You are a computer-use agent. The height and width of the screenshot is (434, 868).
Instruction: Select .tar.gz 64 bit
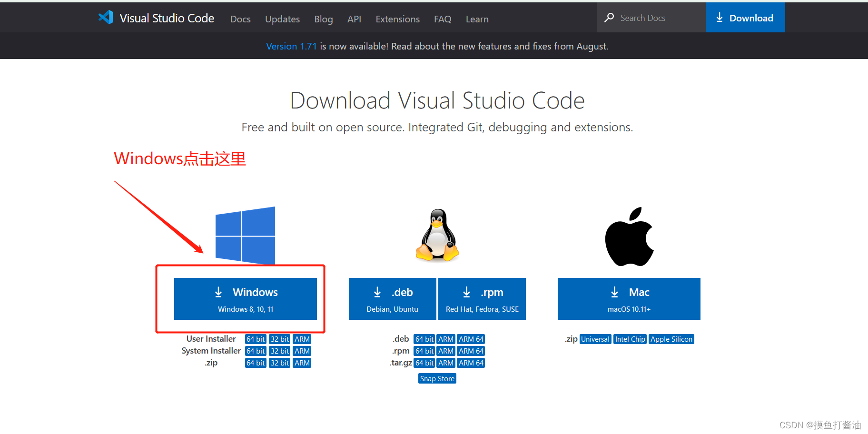pyautogui.click(x=424, y=363)
